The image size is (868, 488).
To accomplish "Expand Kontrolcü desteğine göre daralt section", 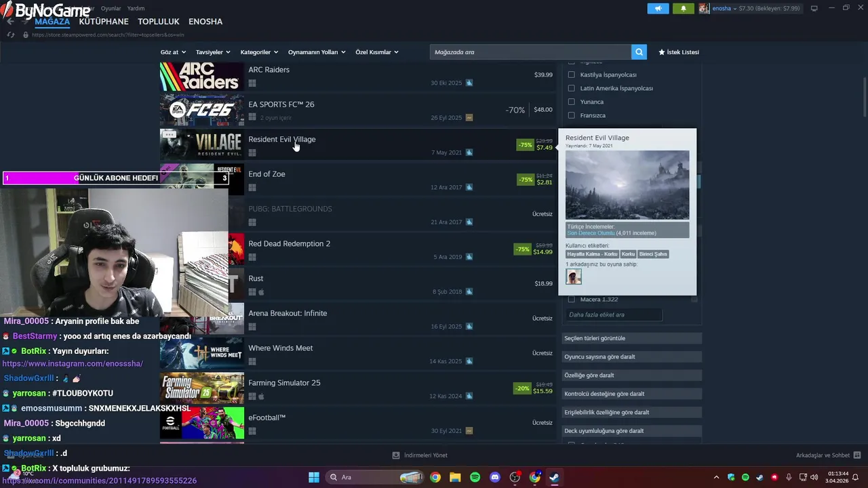I will (x=631, y=394).
